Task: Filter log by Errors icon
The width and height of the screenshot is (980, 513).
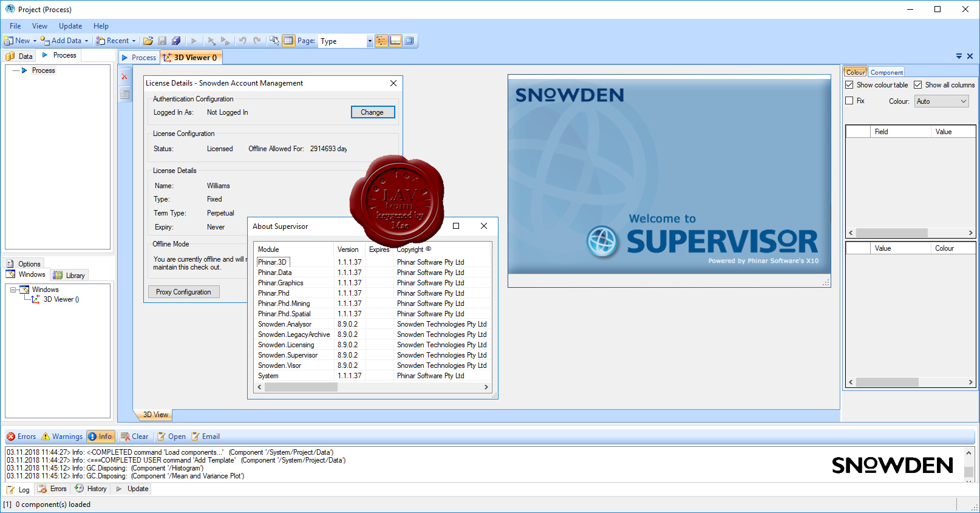Action: [x=11, y=437]
